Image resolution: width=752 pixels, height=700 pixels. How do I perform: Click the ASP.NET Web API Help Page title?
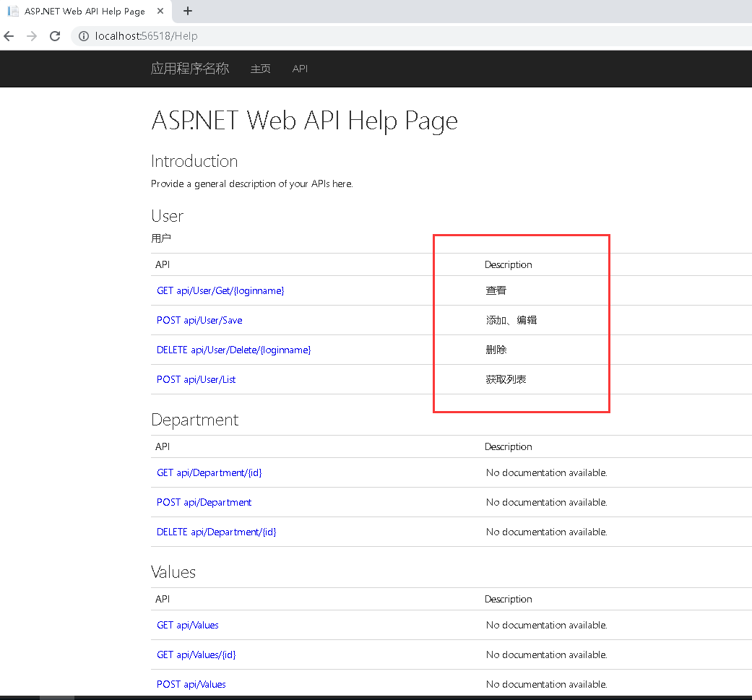point(305,121)
